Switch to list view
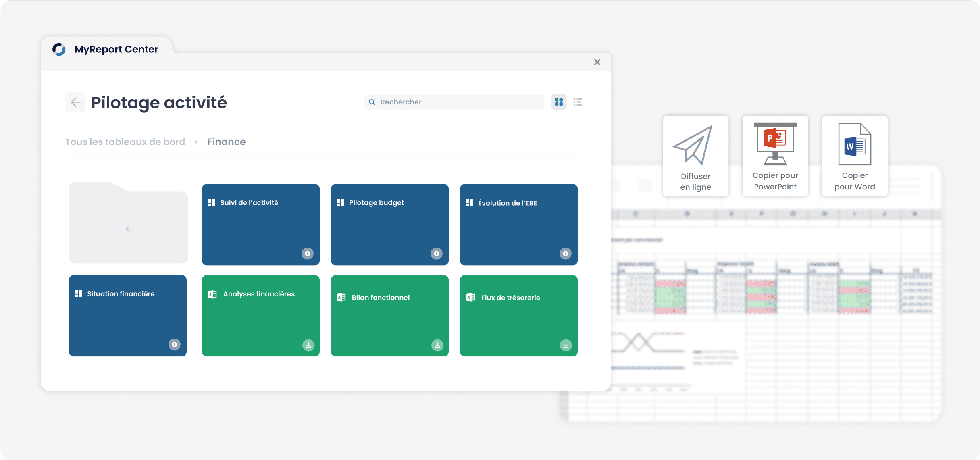This screenshot has width=980, height=460. [x=578, y=102]
